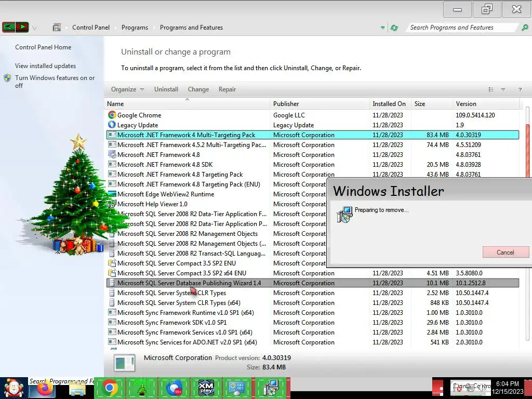Open Firefox from the taskbar
This screenshot has width=532, height=399.
45,389
